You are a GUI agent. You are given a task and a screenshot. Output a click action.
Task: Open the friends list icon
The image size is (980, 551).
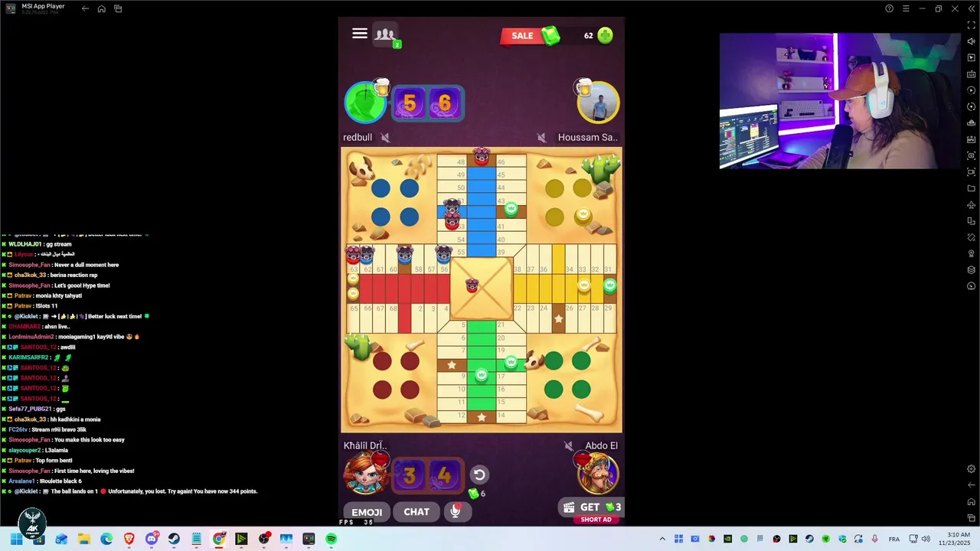click(385, 34)
